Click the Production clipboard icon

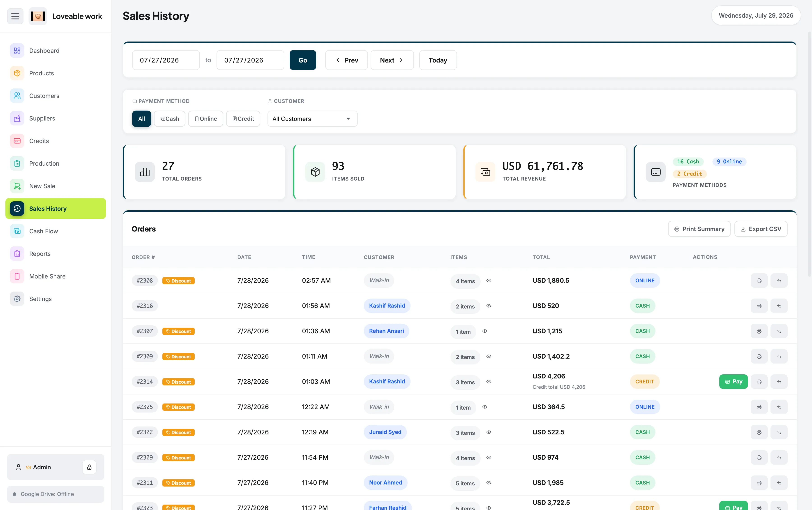[x=17, y=164]
